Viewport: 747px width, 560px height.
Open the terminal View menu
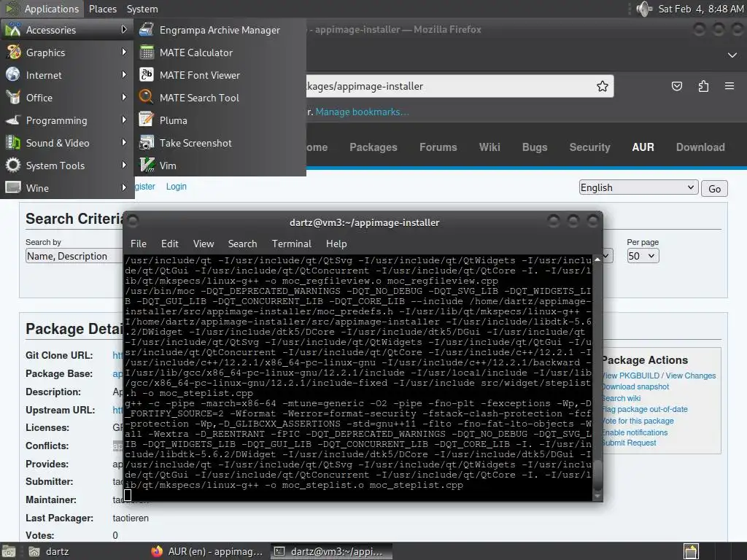(x=204, y=244)
